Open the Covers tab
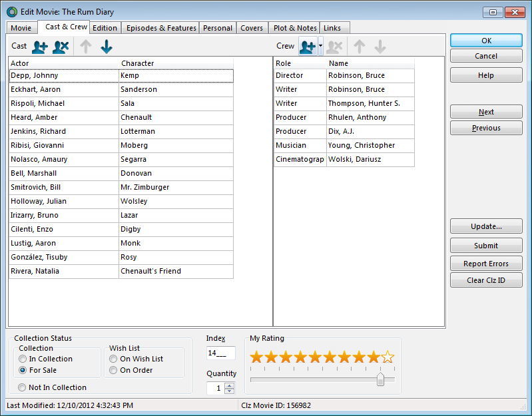 pos(252,28)
